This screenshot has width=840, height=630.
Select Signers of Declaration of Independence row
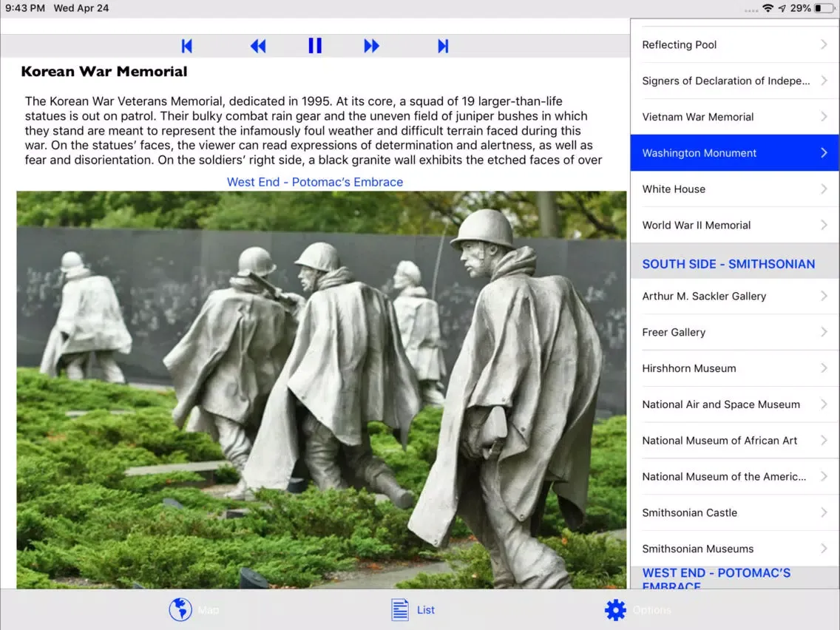(735, 81)
